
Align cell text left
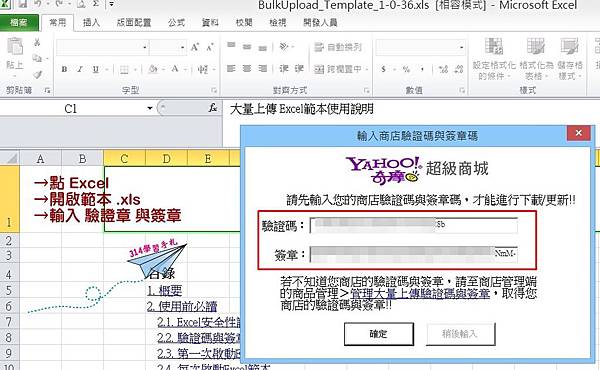pyautogui.click(x=231, y=68)
